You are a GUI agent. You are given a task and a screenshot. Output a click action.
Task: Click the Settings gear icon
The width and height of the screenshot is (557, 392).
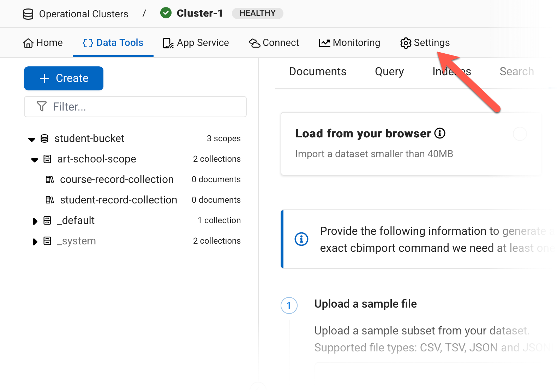pyautogui.click(x=406, y=43)
